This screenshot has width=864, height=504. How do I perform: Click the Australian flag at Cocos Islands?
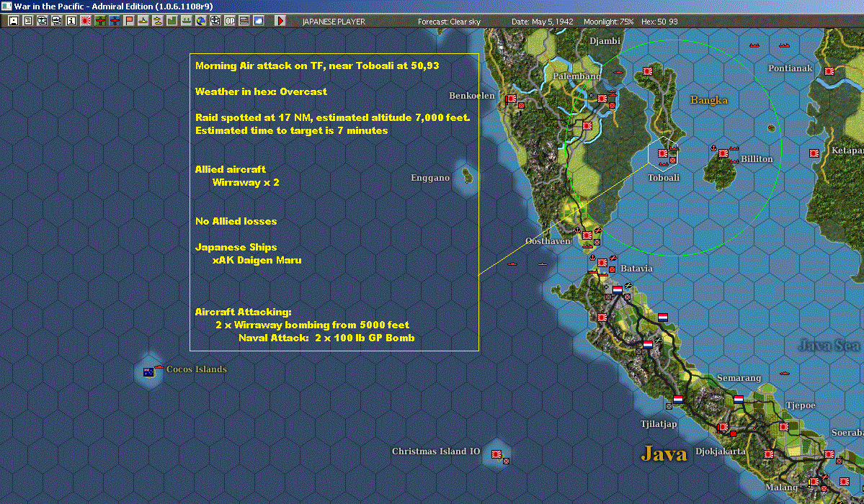point(148,372)
